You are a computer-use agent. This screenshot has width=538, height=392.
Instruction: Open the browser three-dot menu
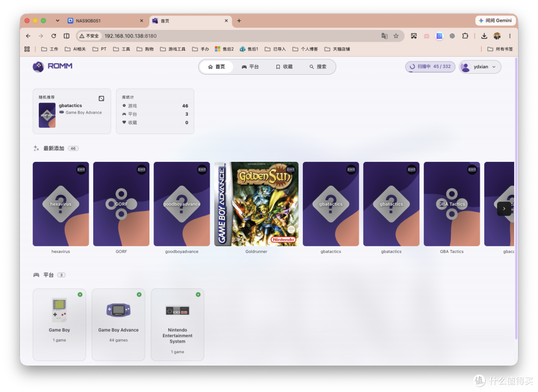(510, 36)
